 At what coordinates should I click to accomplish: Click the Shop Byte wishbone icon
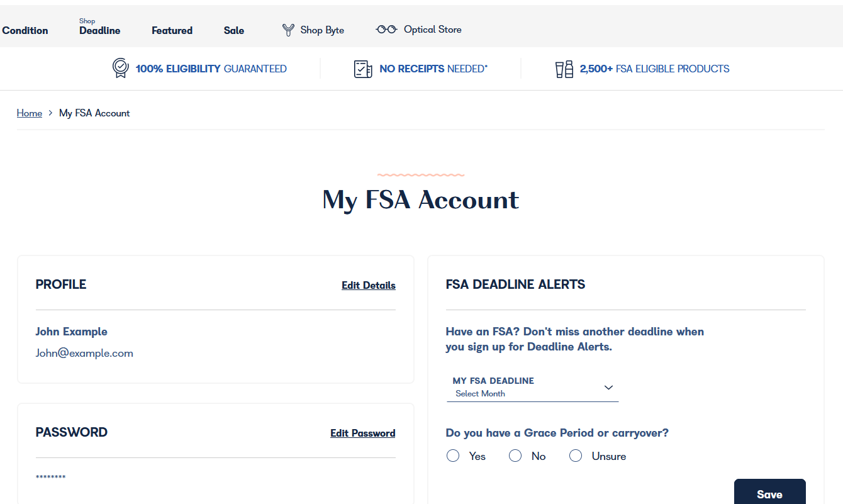click(288, 29)
